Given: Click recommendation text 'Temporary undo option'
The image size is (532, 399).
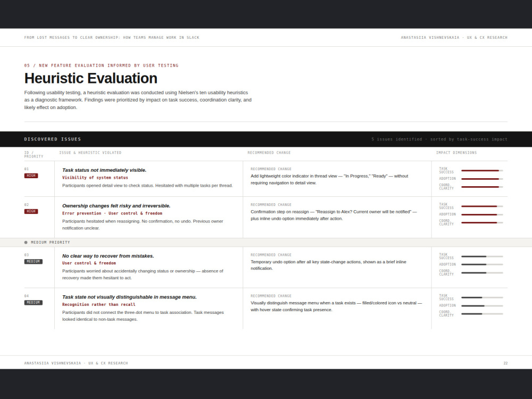Looking at the screenshot, I should click(x=328, y=265).
